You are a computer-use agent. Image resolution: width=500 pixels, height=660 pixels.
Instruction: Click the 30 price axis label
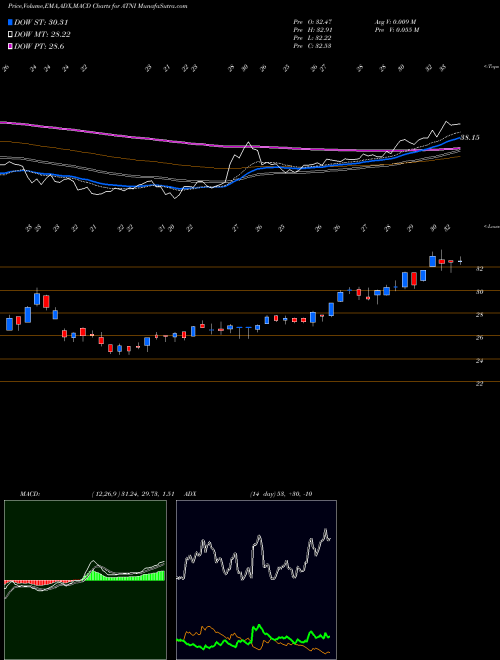[479, 292]
